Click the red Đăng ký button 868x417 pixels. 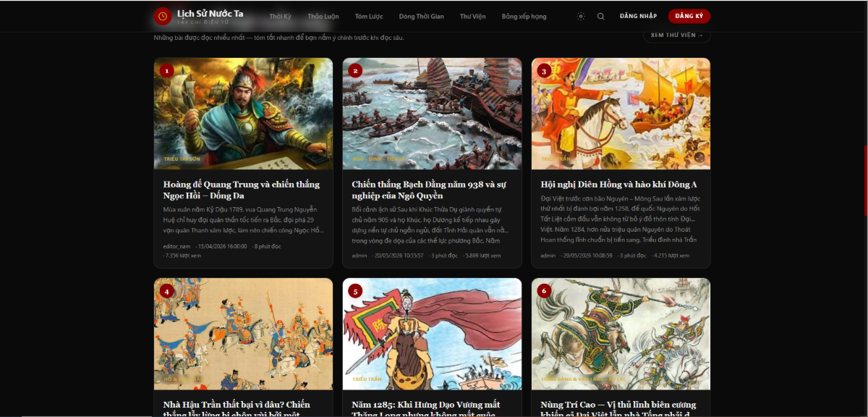tap(689, 16)
